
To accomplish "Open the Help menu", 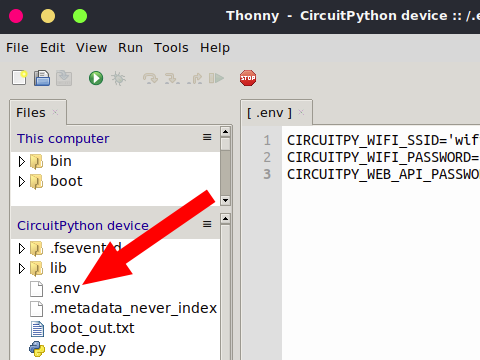I will [x=215, y=48].
